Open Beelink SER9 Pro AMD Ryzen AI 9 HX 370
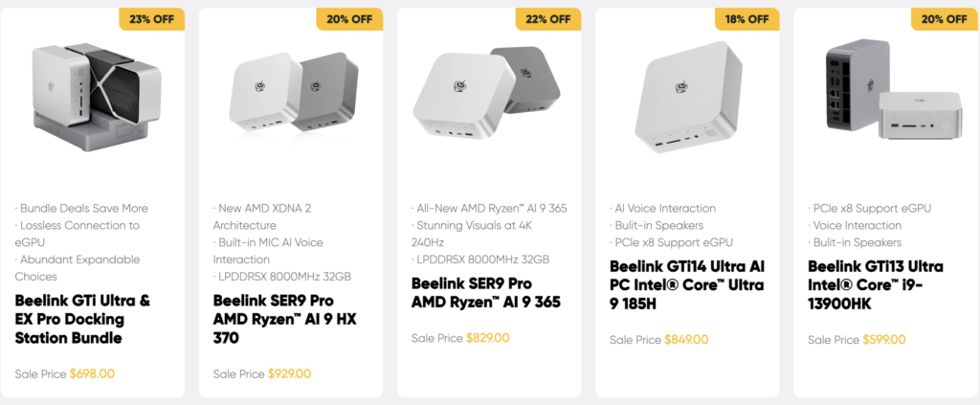This screenshot has width=980, height=405. [x=284, y=319]
